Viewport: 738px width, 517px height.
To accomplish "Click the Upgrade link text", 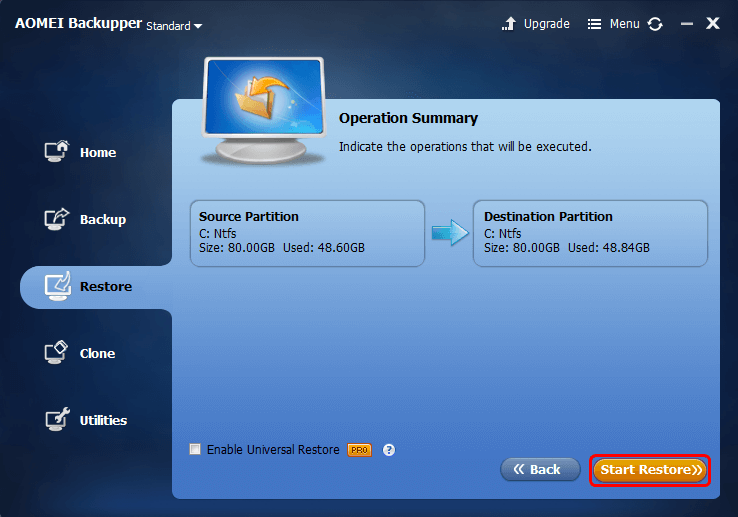I will click(x=546, y=24).
